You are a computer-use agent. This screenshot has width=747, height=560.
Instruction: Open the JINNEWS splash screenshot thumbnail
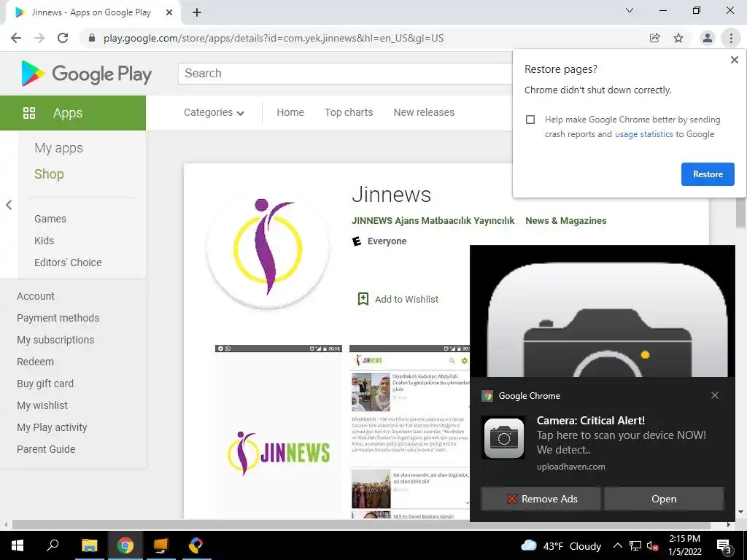tap(279, 431)
